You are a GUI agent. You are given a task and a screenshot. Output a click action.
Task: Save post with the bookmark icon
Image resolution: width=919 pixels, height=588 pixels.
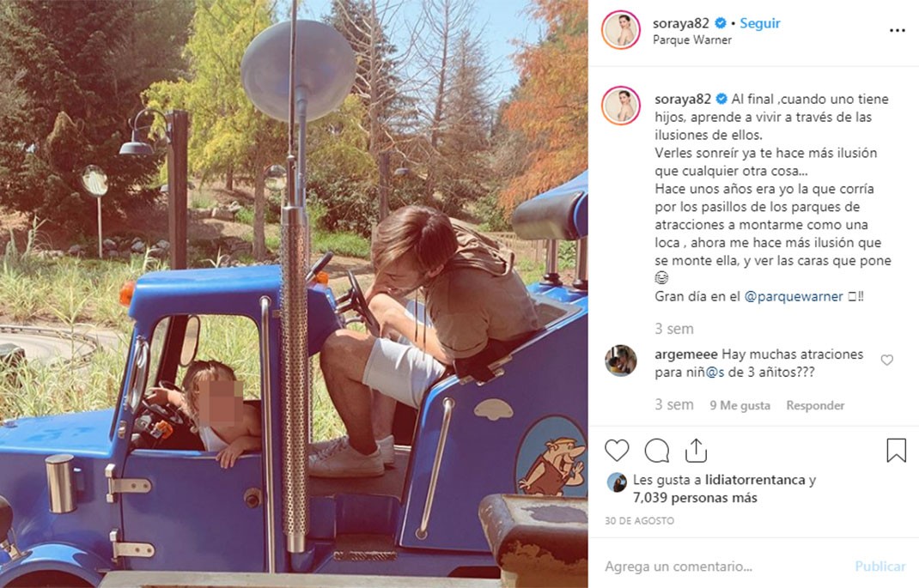coord(896,451)
